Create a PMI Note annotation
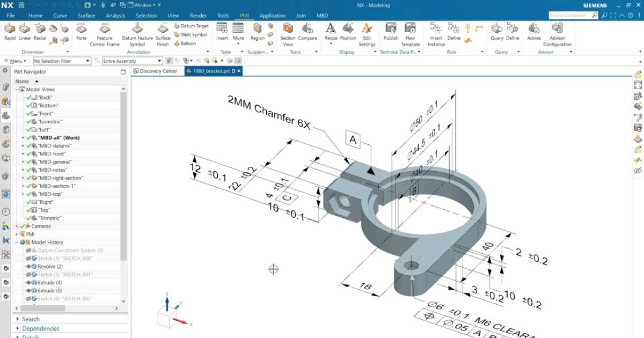 tap(82, 32)
